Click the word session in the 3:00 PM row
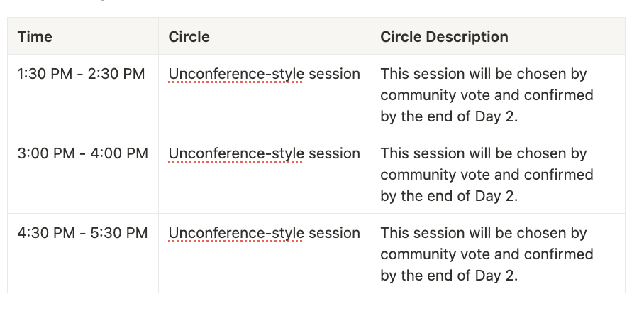 334,153
